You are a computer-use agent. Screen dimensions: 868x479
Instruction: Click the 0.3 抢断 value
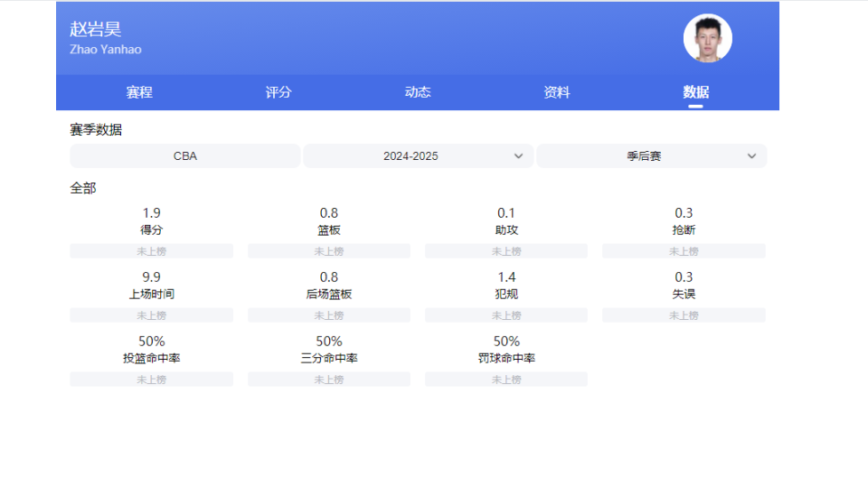coord(684,213)
